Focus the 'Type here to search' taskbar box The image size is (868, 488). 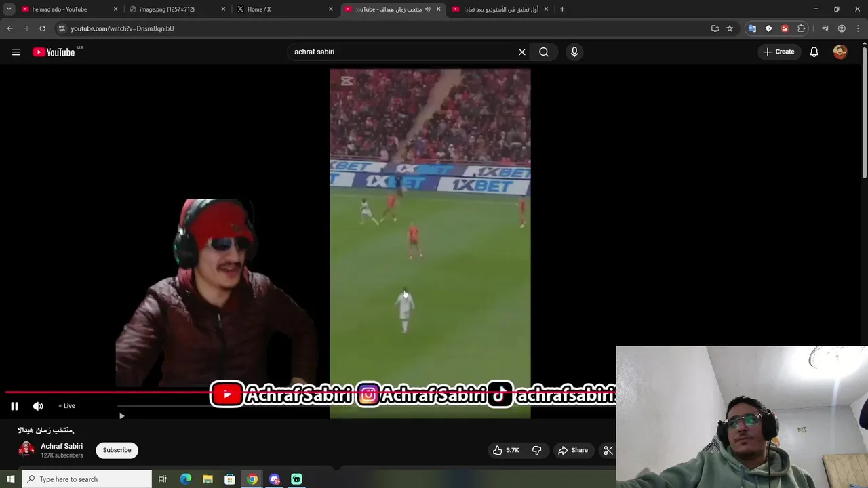tap(87, 479)
